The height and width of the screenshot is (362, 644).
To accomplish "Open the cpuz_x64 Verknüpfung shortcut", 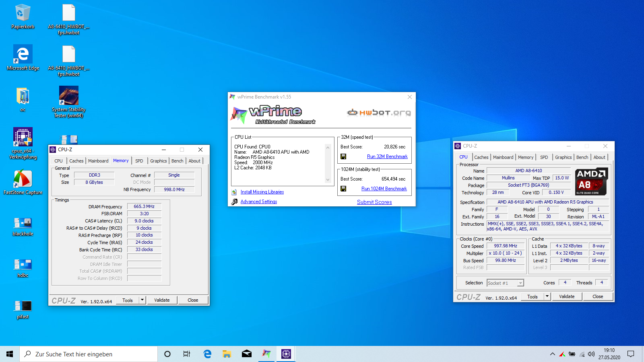I will [x=23, y=144].
